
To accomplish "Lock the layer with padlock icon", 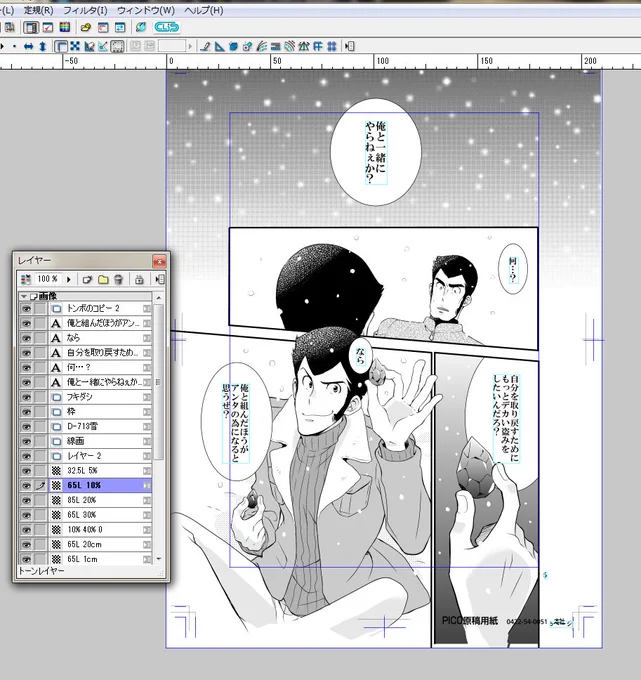I will [x=139, y=279].
